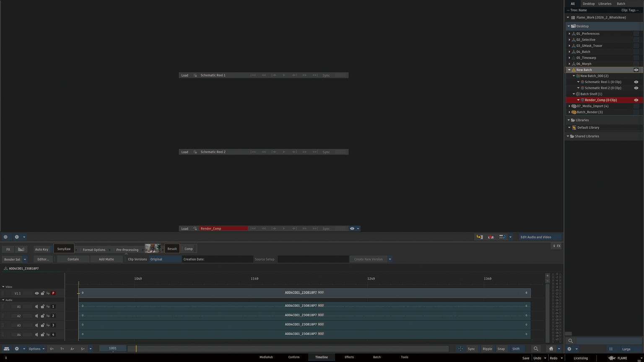Click the overwrite edit red arrow icon

click(x=491, y=237)
